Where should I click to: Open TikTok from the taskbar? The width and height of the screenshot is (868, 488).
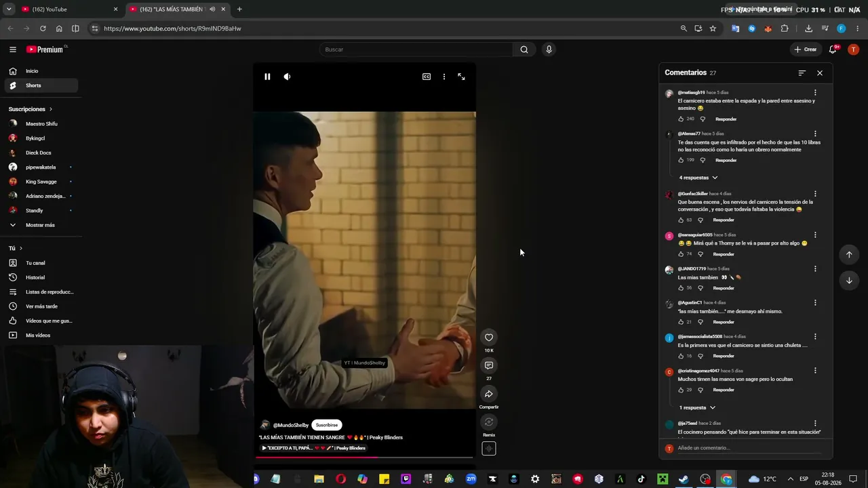[641, 479]
